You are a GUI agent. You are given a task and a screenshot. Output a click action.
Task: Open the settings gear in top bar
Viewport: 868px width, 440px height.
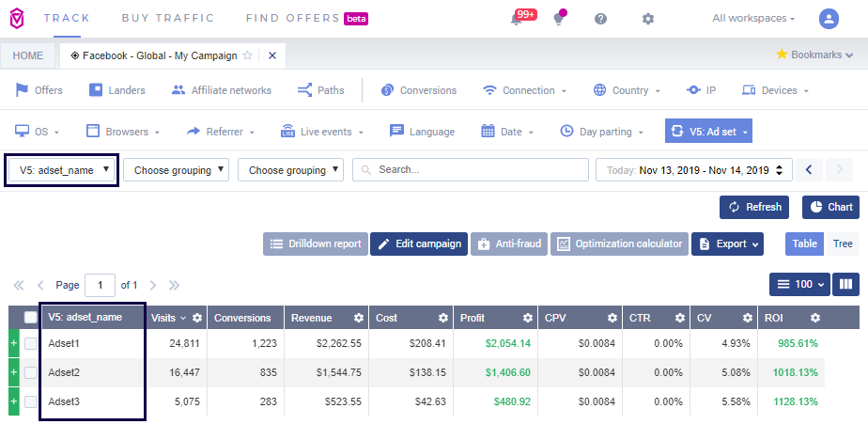click(x=647, y=19)
